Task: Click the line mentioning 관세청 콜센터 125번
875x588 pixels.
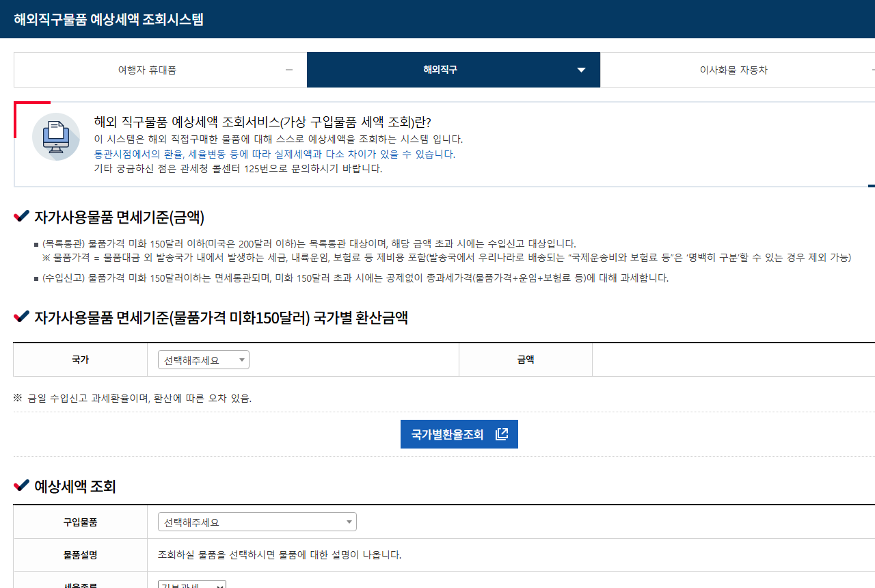Action: (238, 168)
